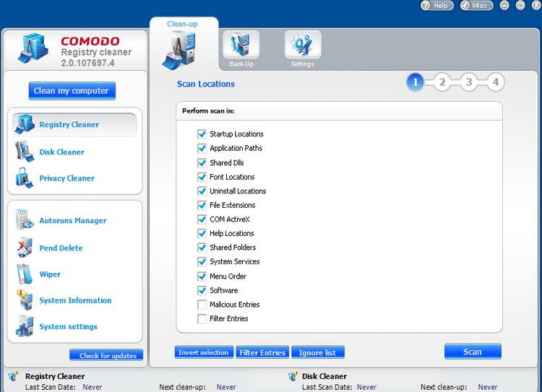Click the Filter Entries button

point(262,352)
